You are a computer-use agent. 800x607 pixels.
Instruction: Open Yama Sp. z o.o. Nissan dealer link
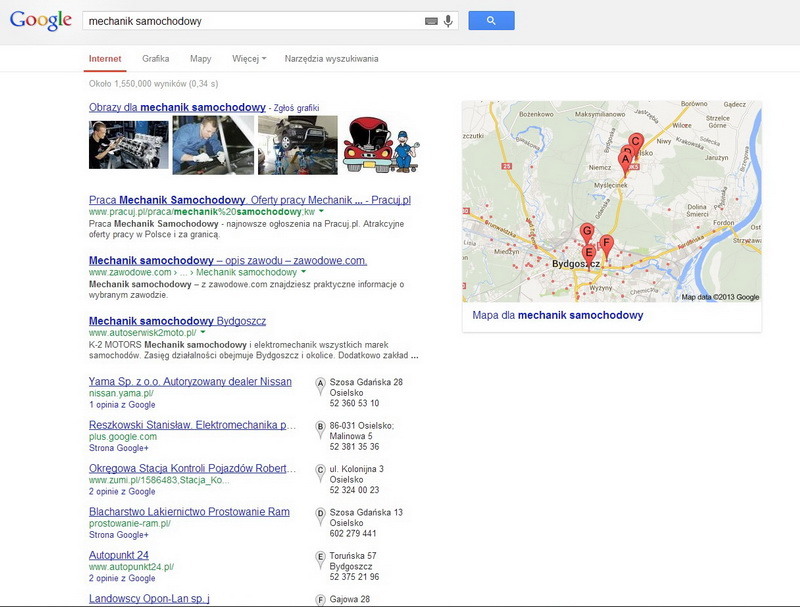[190, 382]
